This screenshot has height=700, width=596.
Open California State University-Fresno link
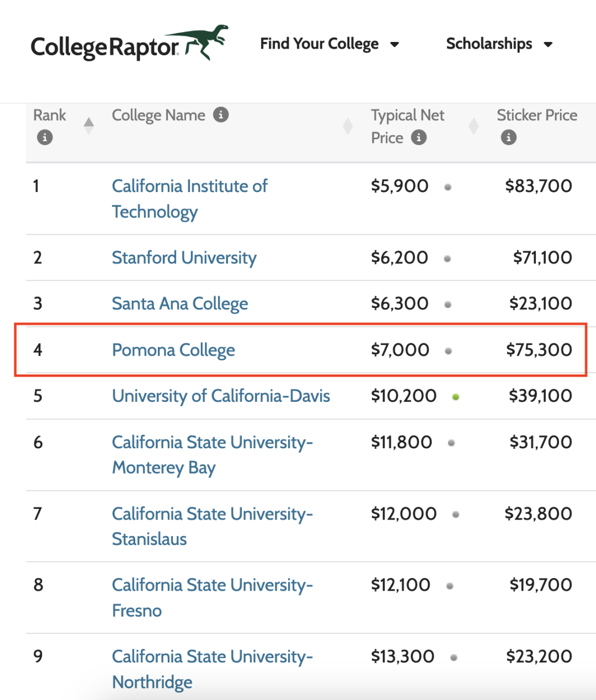tap(212, 598)
